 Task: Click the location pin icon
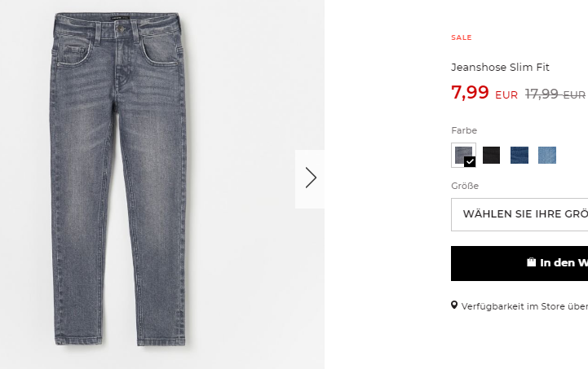[x=454, y=305]
